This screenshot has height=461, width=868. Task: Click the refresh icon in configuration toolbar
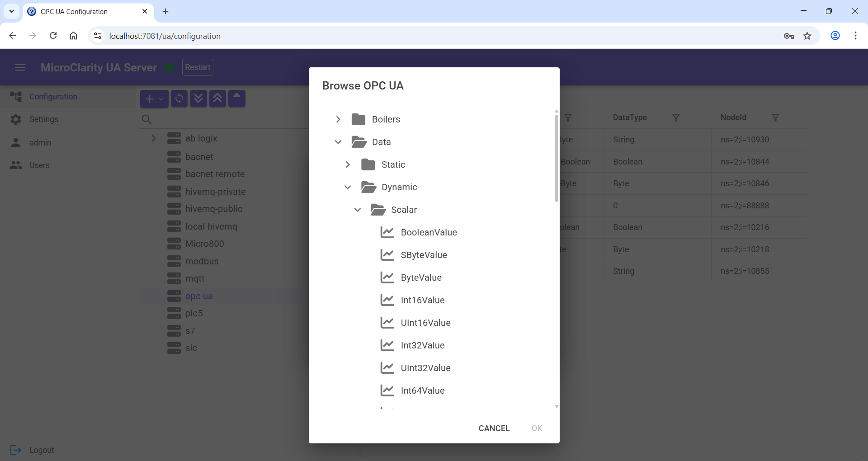[179, 99]
